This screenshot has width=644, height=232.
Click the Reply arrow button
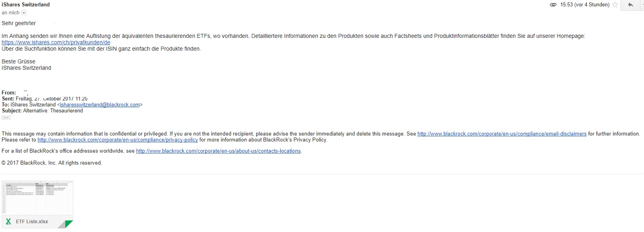(x=630, y=5)
